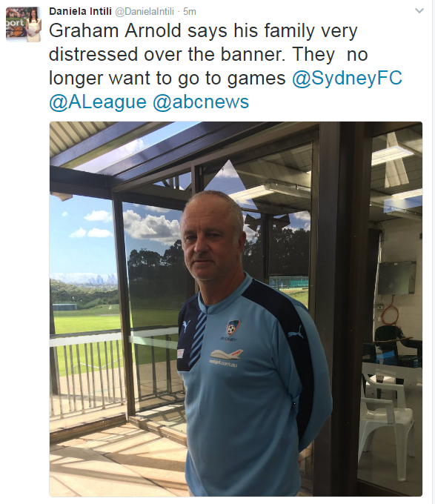Click Daniela Intili's profile avatar
Viewport: 435px width, 504px height.
pos(24,24)
